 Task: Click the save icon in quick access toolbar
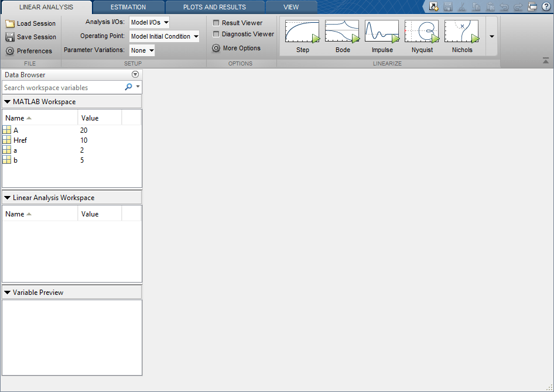448,6
